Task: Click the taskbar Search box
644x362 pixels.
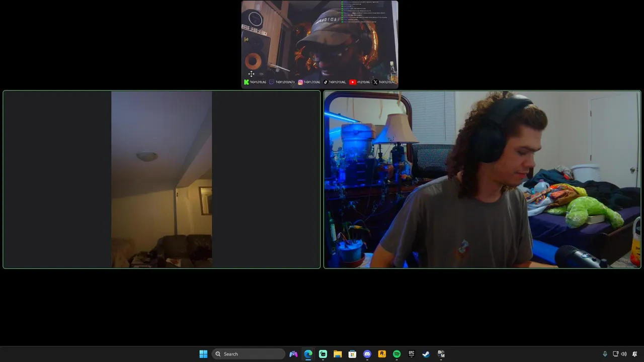Action: (249, 354)
